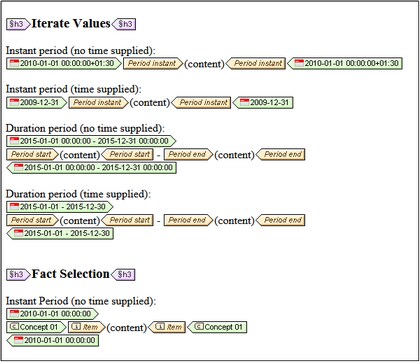The image size is (420, 362).
Task: Click the opening h3 tag before Iterate Values
Action: pos(18,24)
